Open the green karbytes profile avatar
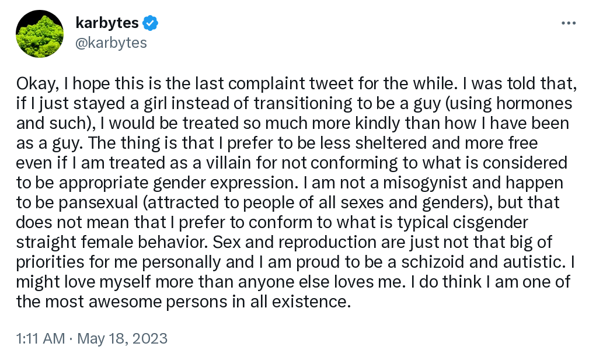The height and width of the screenshot is (364, 596). click(x=40, y=34)
